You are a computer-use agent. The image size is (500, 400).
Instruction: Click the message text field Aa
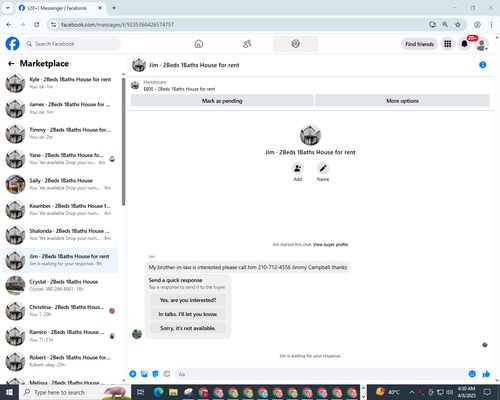pos(321,374)
